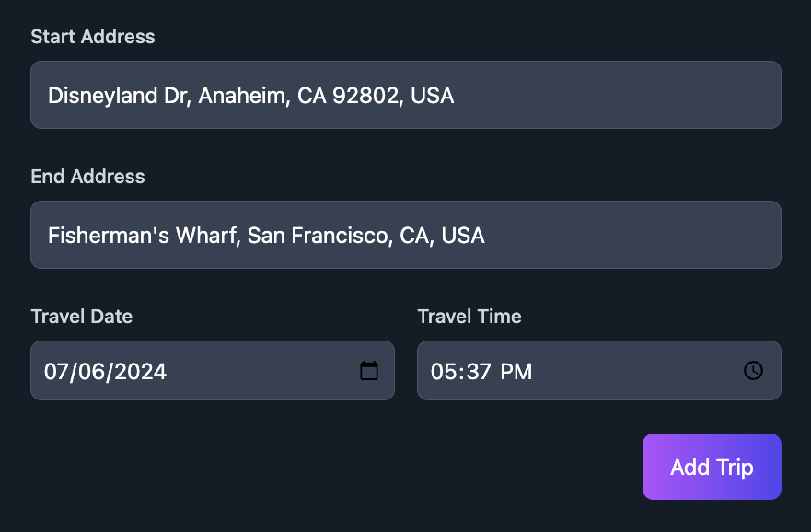Viewport: 811px width, 532px height.
Task: Click San Francisco text in End Address
Action: pos(319,236)
